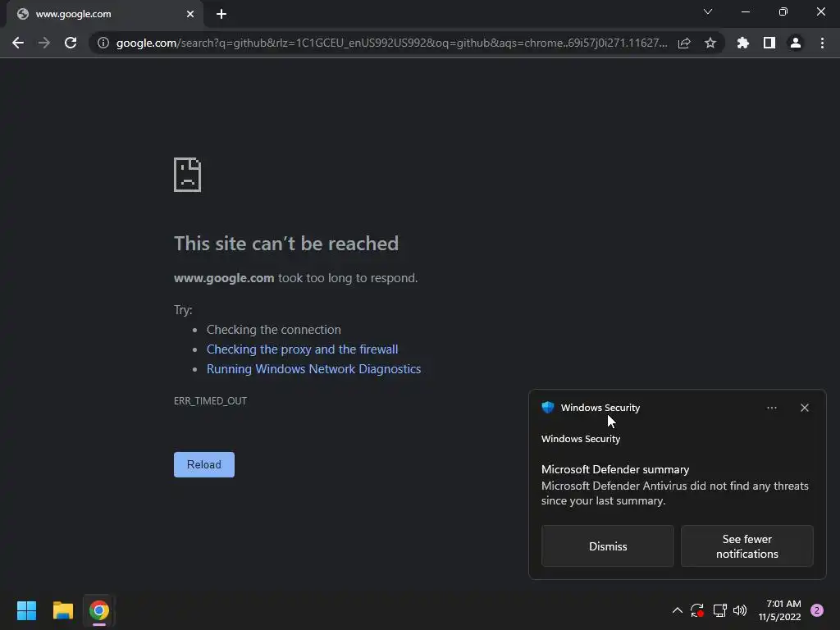
Task: Open a new tab with plus button
Action: 221,14
